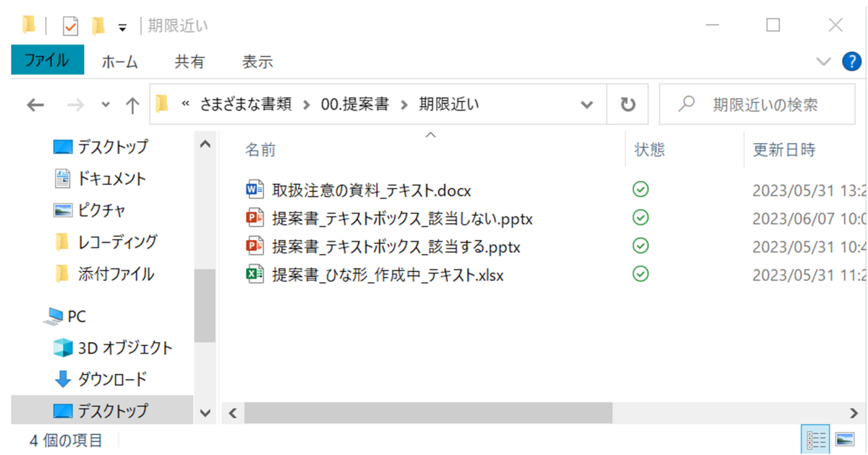This screenshot has height=455, width=868.
Task: Open the 表示 ribbon tab
Action: pos(258,62)
